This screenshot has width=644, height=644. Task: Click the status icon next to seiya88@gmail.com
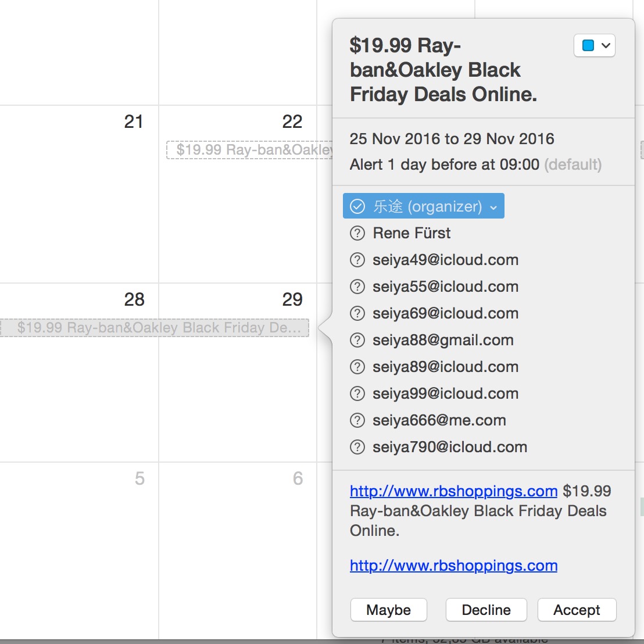pyautogui.click(x=357, y=341)
